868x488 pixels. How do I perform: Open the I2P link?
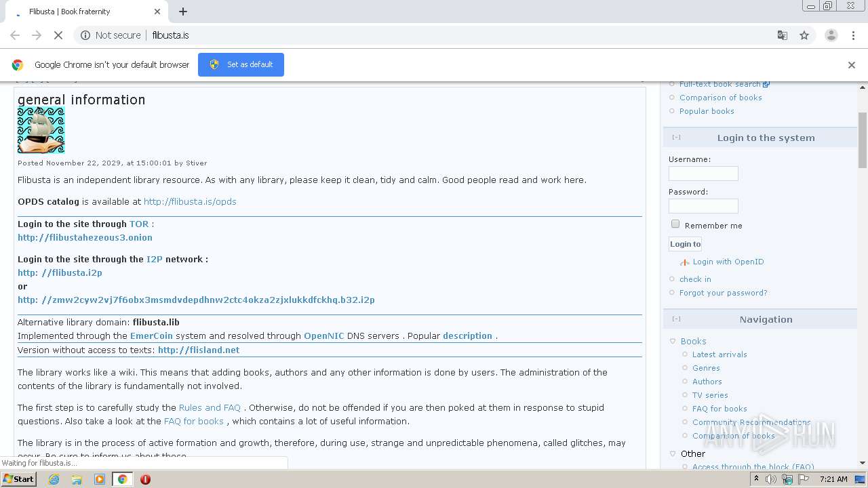tap(155, 259)
